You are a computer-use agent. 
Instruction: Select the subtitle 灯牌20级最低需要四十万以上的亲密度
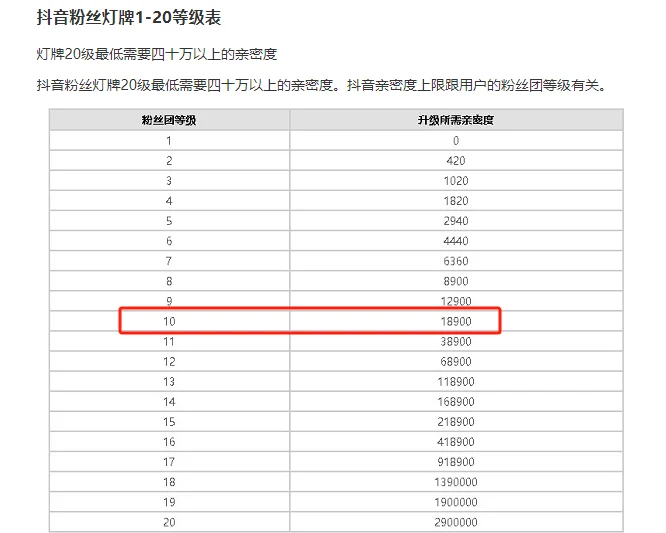tap(157, 54)
